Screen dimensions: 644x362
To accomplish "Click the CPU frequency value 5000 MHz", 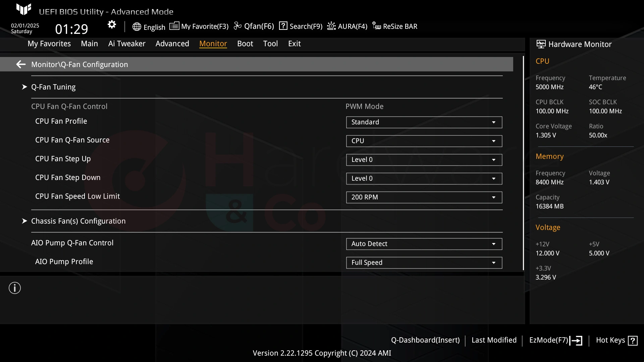I will pyautogui.click(x=549, y=87).
